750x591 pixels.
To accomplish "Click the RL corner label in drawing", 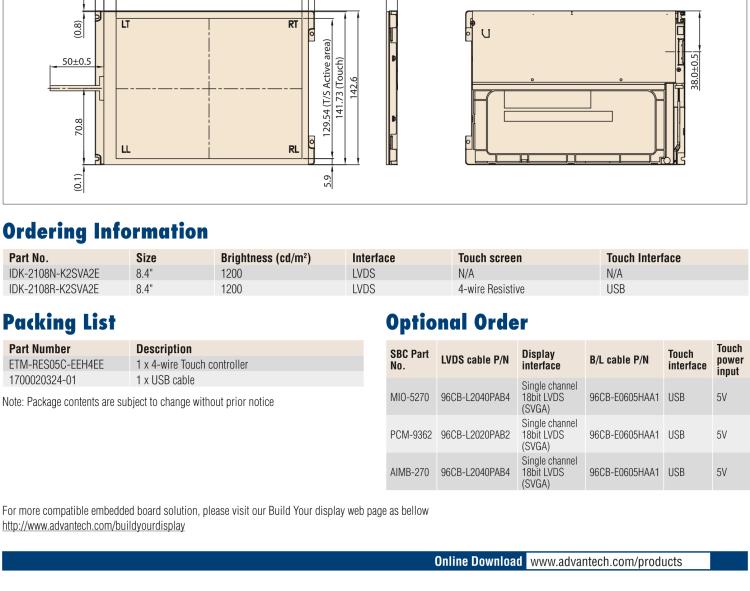I will pos(293,149).
